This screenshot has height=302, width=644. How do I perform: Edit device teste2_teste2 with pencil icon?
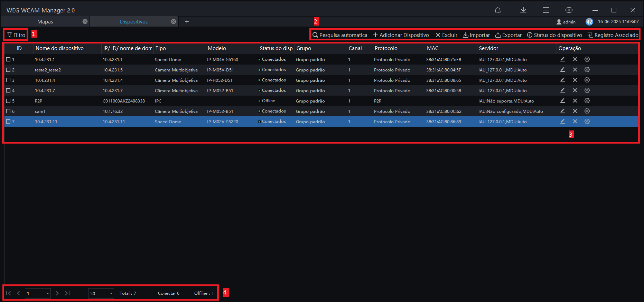[563, 70]
